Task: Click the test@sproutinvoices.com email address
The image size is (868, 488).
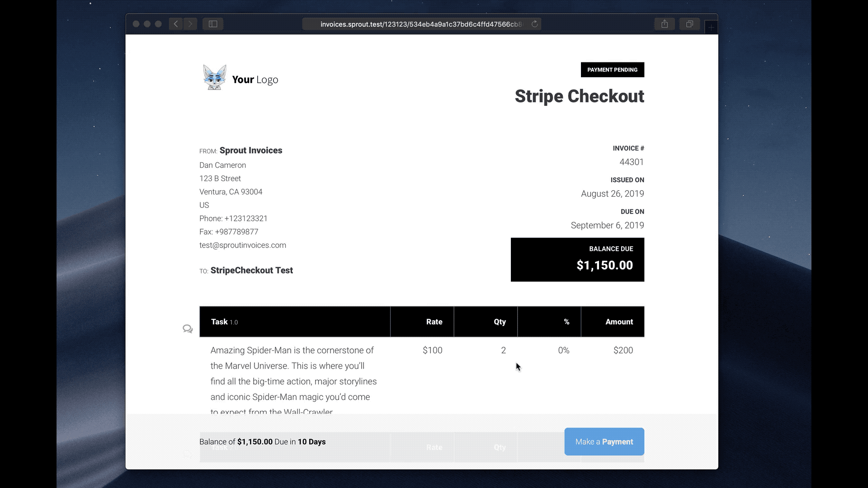Action: point(243,245)
